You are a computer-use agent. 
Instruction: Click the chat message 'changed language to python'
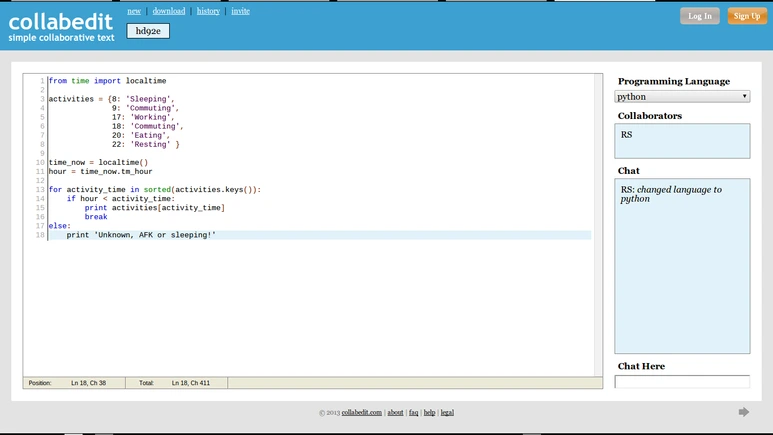(671, 194)
